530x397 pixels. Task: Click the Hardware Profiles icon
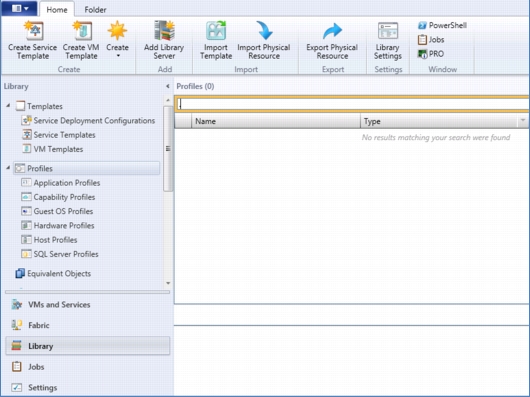26,225
